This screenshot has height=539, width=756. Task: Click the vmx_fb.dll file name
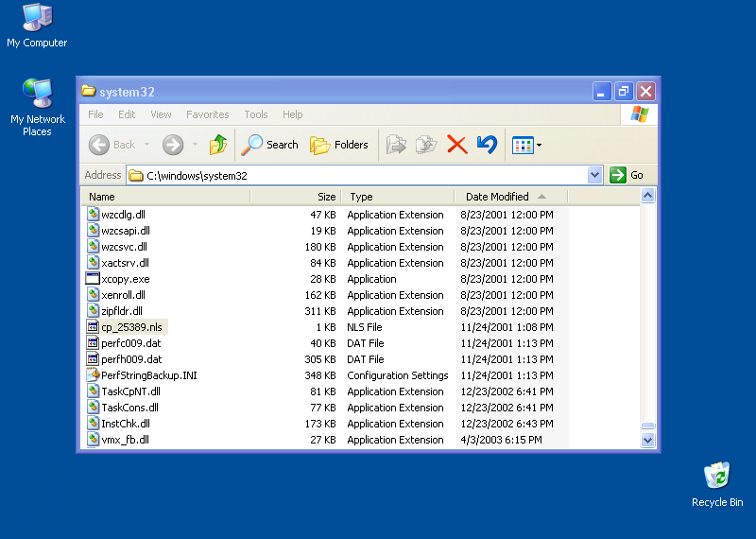[x=125, y=440]
